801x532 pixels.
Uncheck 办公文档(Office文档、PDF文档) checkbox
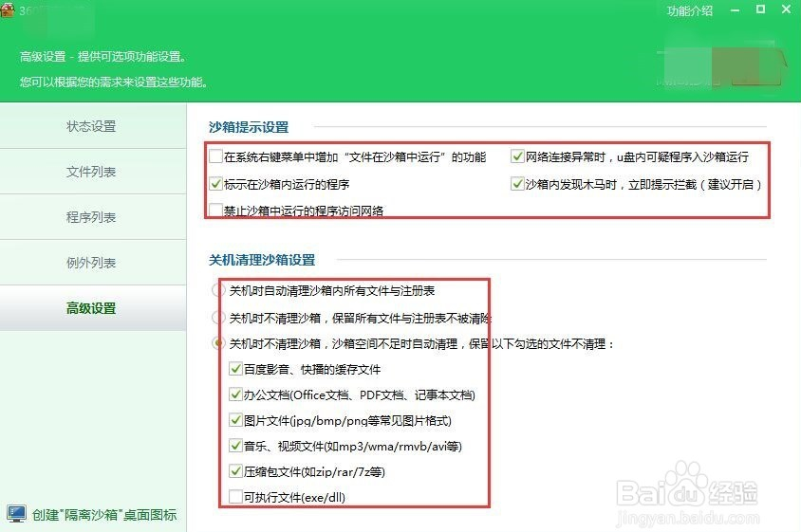point(235,394)
